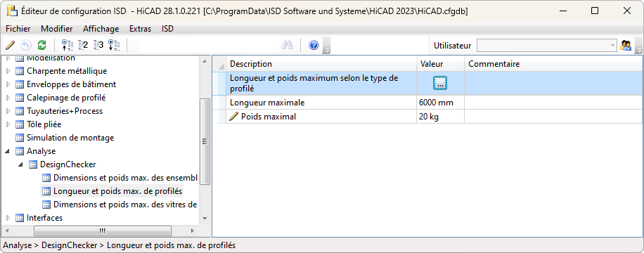The image size is (644, 253).
Task: Click the table icon beside Charpente métallique
Action: point(19,71)
